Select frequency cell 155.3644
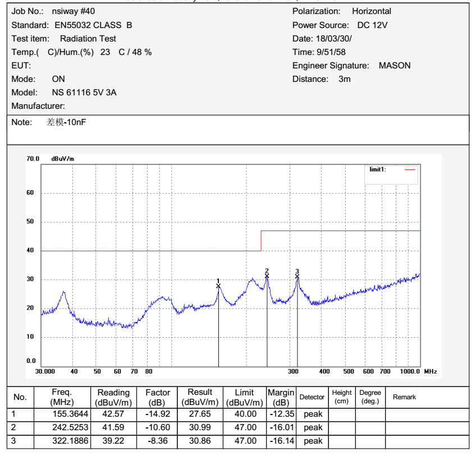 tap(61, 414)
